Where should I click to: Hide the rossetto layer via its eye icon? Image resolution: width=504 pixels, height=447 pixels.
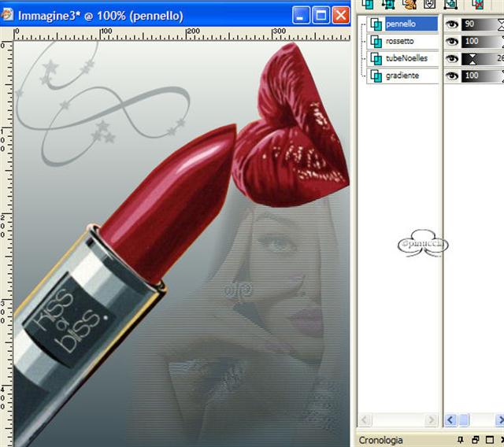[x=452, y=42]
